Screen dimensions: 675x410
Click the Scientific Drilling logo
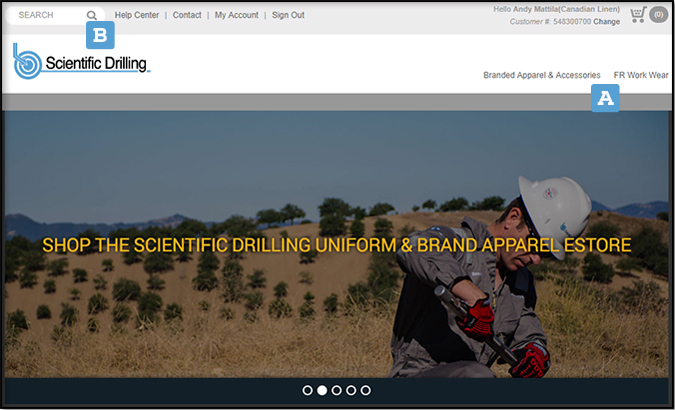point(81,61)
